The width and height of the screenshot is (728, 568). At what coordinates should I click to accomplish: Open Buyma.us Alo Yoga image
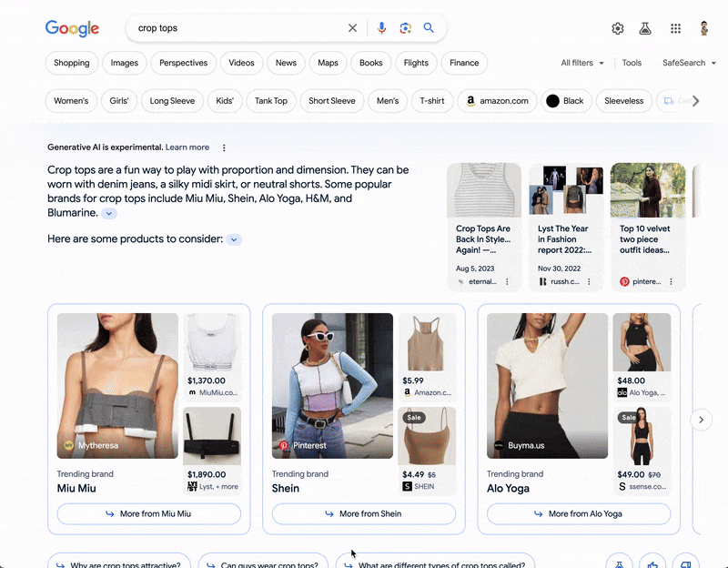click(x=548, y=385)
